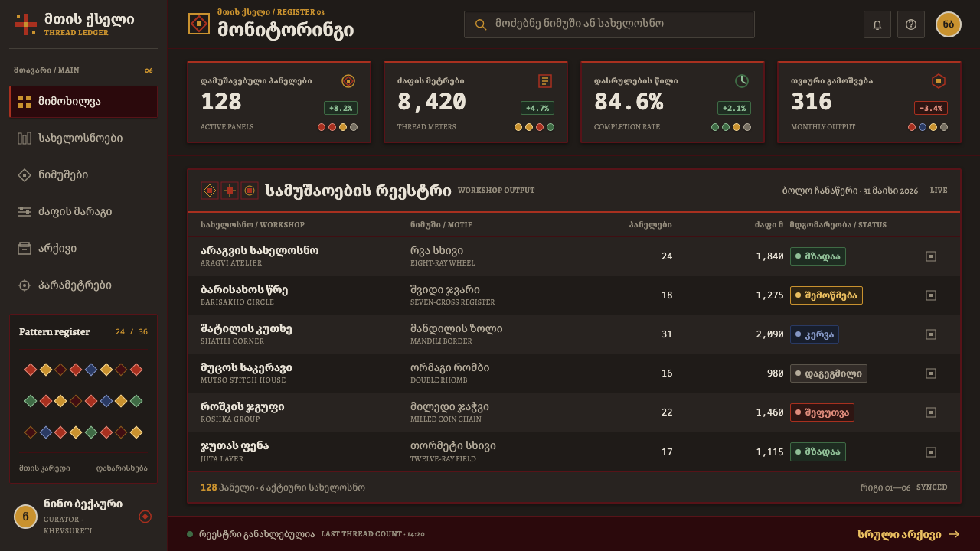Click the green dot in Thread Meters card
The height and width of the screenshot is (551, 980).
click(550, 127)
